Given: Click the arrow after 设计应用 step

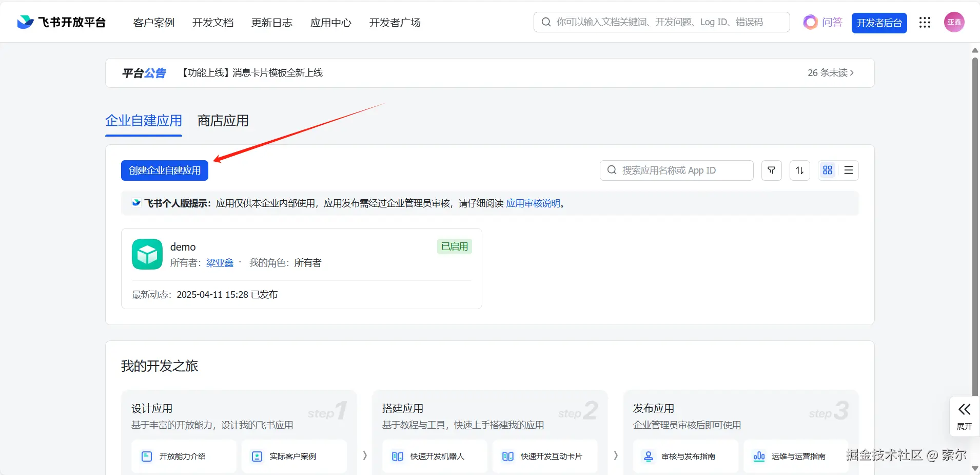Looking at the screenshot, I should tap(365, 455).
